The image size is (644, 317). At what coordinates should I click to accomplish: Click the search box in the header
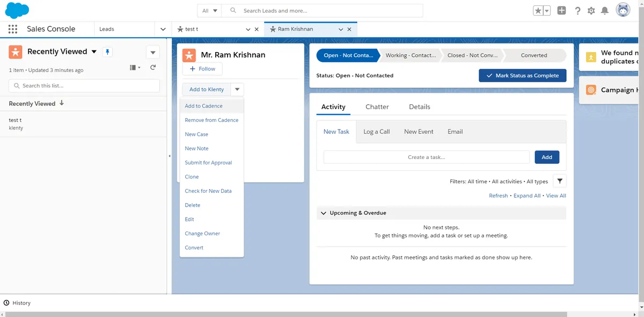[x=323, y=11]
